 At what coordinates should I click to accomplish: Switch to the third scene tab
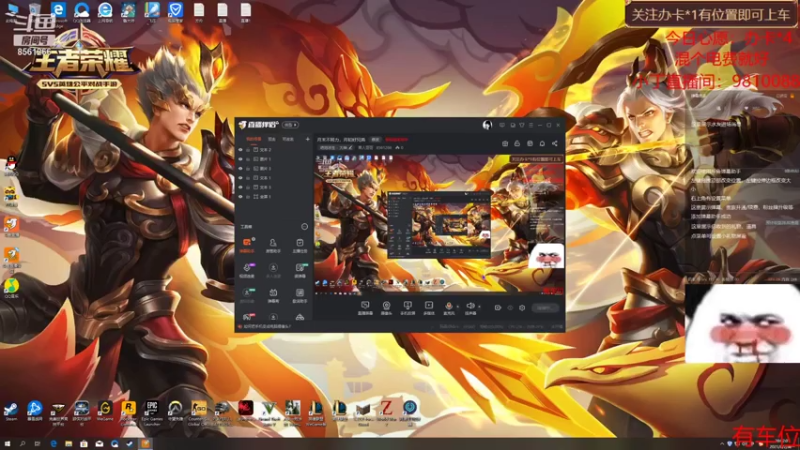(288, 139)
